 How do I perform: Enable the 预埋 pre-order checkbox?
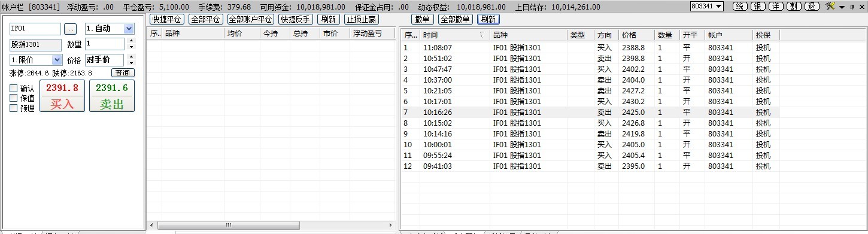(14, 108)
